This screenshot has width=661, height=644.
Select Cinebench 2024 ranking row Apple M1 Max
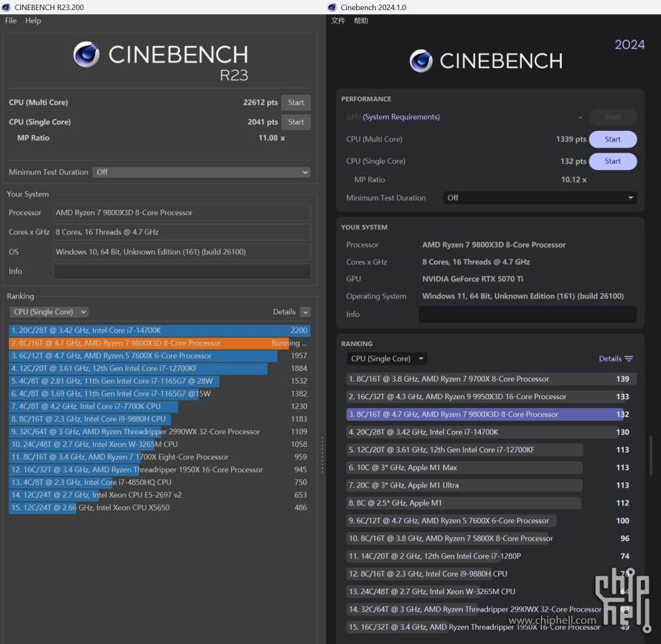tap(491, 467)
